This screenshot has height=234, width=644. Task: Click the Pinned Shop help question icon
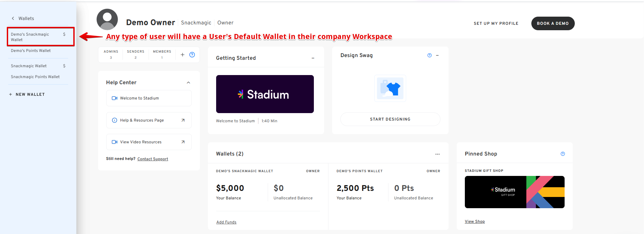pos(563,154)
